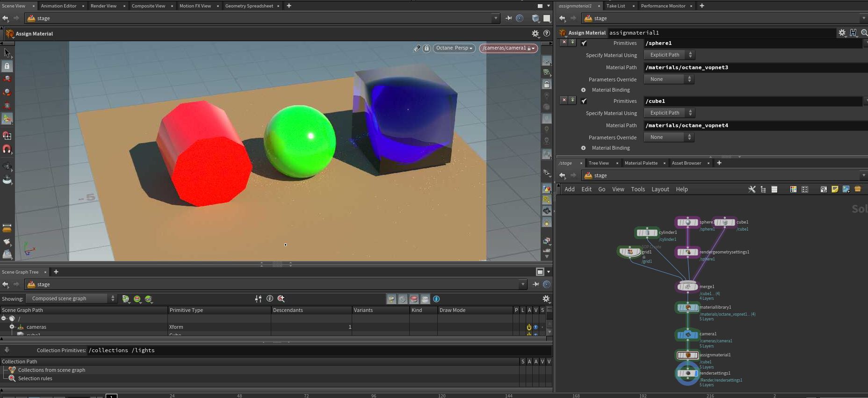The image size is (868, 398).
Task: Maximize the Scene Graph Tree pane
Action: pyautogui.click(x=540, y=272)
